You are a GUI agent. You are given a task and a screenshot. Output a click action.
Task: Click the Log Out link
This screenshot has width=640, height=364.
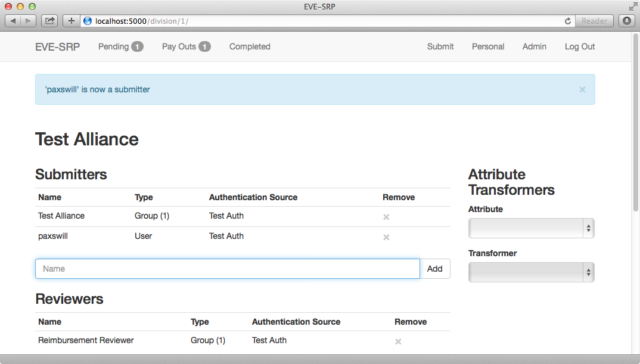tap(580, 46)
